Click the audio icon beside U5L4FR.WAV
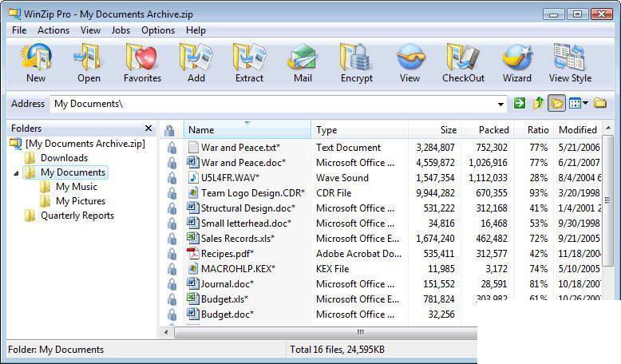 click(x=193, y=177)
